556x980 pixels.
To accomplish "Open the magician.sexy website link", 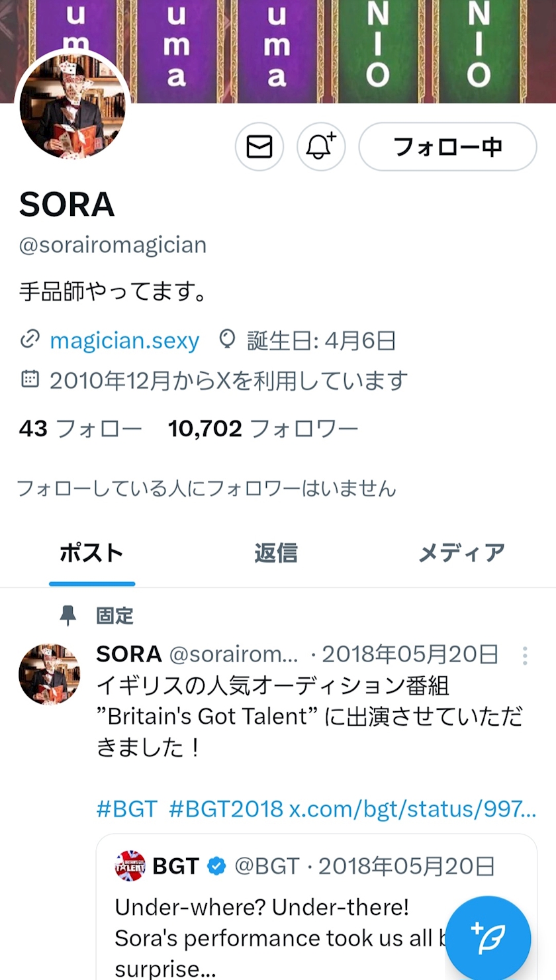I will coord(124,340).
